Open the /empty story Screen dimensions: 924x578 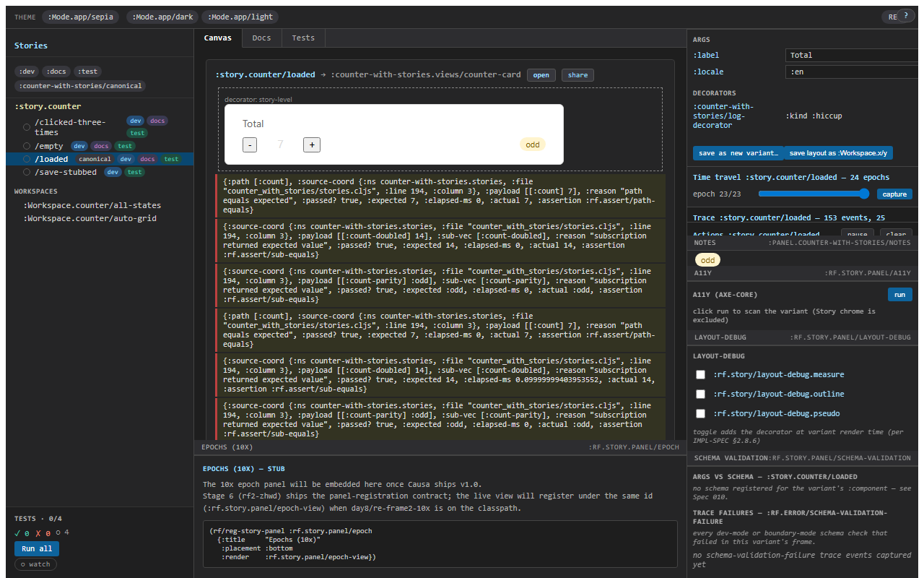100,146
